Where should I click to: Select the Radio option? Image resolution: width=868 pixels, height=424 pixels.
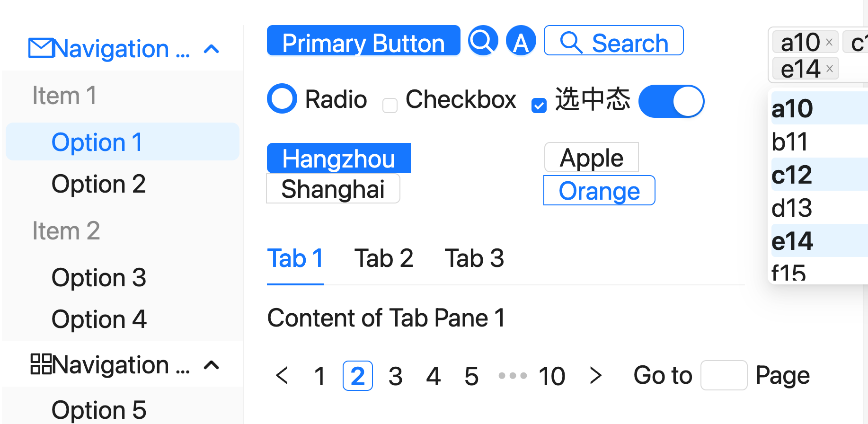point(282,98)
